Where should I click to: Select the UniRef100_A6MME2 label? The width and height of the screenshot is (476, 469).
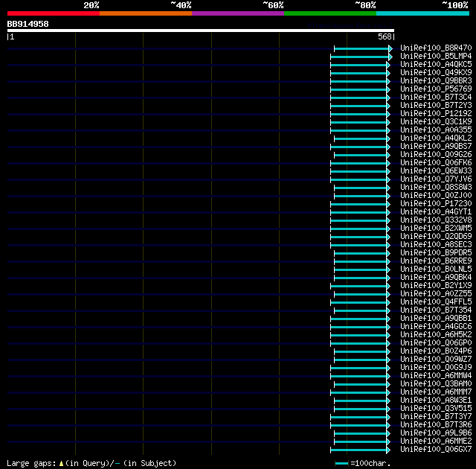point(436,441)
